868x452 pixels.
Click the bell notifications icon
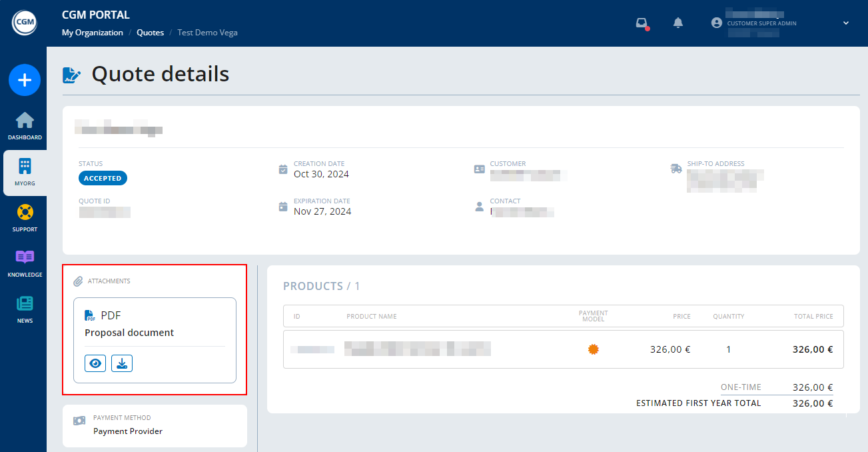point(678,23)
